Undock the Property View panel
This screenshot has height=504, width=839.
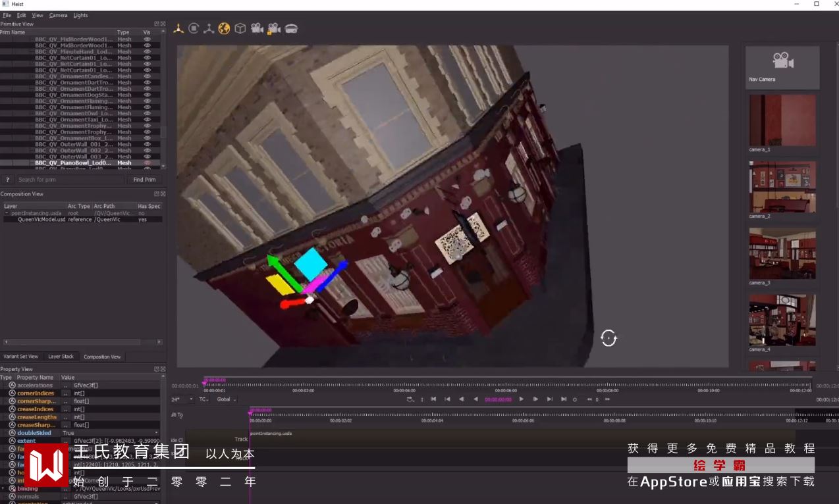coord(157,369)
